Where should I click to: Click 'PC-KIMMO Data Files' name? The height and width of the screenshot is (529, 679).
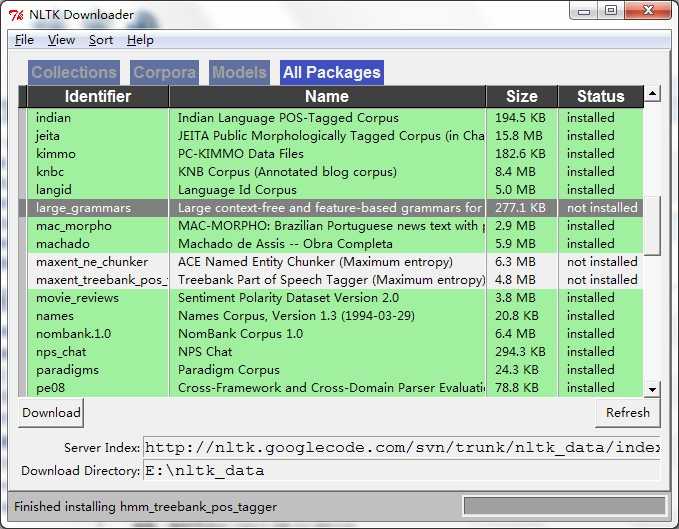[241, 154]
